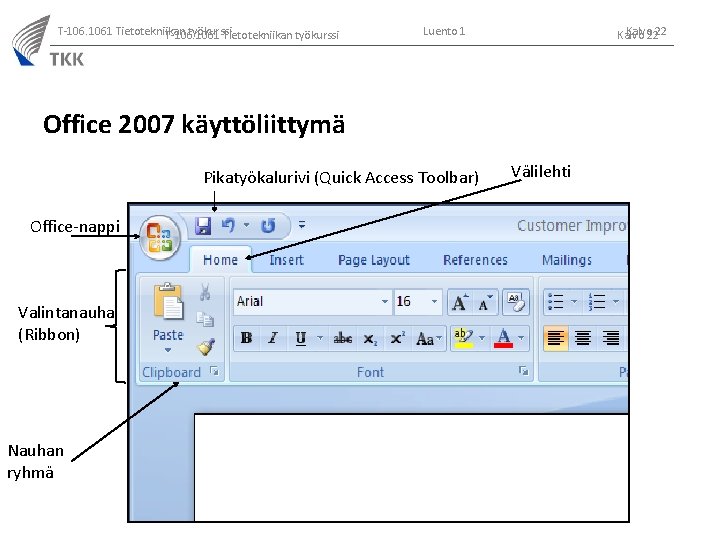Toggle Align Text Right
The image size is (720, 540).
[x=611, y=338]
